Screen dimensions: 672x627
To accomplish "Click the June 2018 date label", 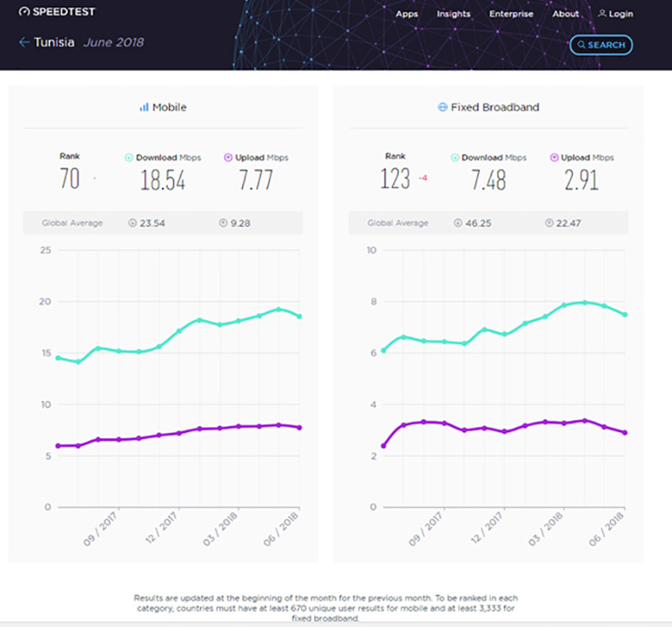I will pos(113,43).
